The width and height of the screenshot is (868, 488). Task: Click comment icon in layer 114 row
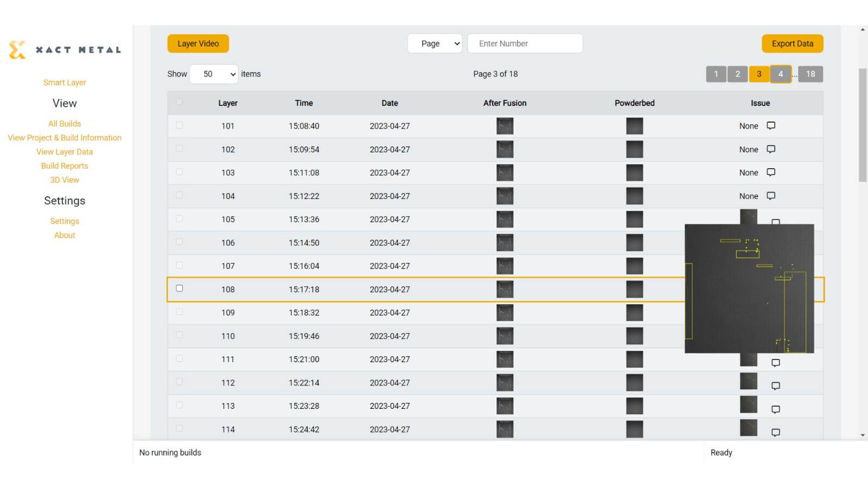[776, 433]
